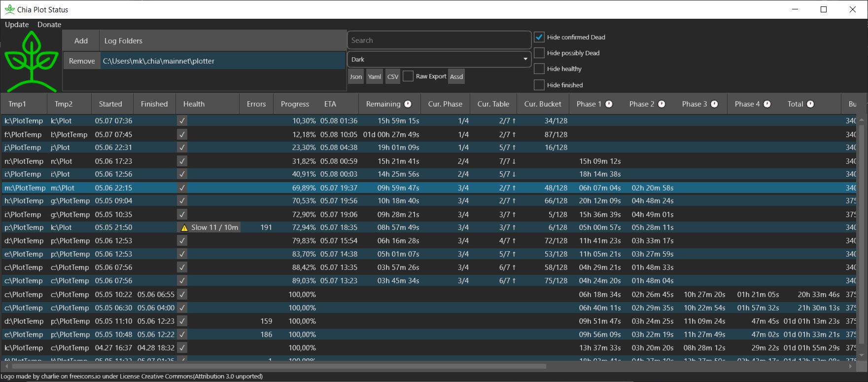Click the title bar Chia app icon
Image resolution: width=868 pixels, height=382 pixels.
pyautogui.click(x=9, y=9)
